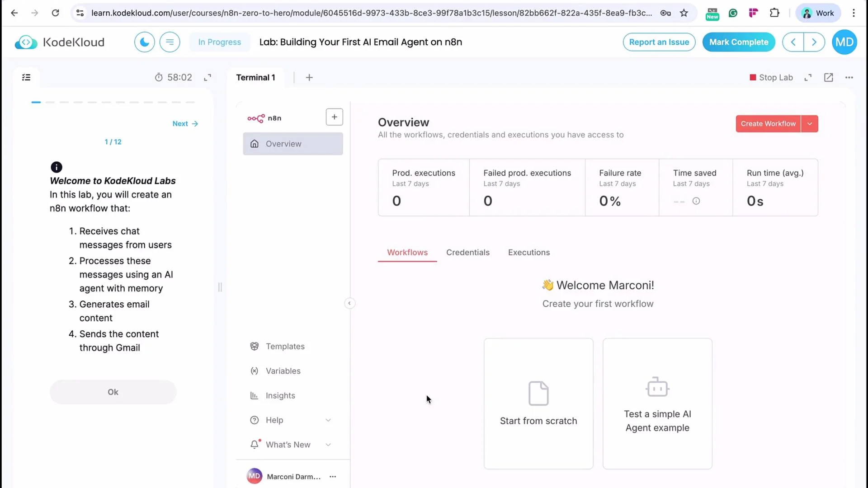This screenshot has height=488, width=868.
Task: Select the Terminal 1 tab
Action: coord(255,77)
